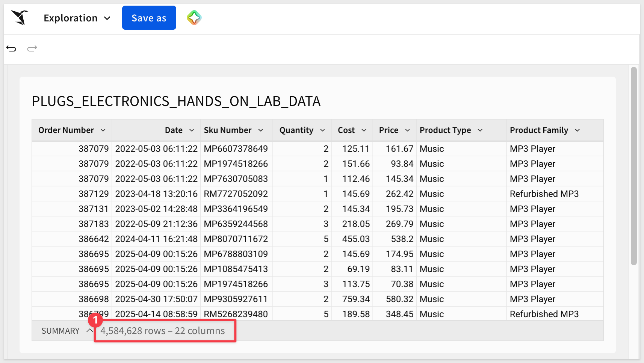Click the undo arrow icon
Screen dimensions: 644x363
coord(11,48)
